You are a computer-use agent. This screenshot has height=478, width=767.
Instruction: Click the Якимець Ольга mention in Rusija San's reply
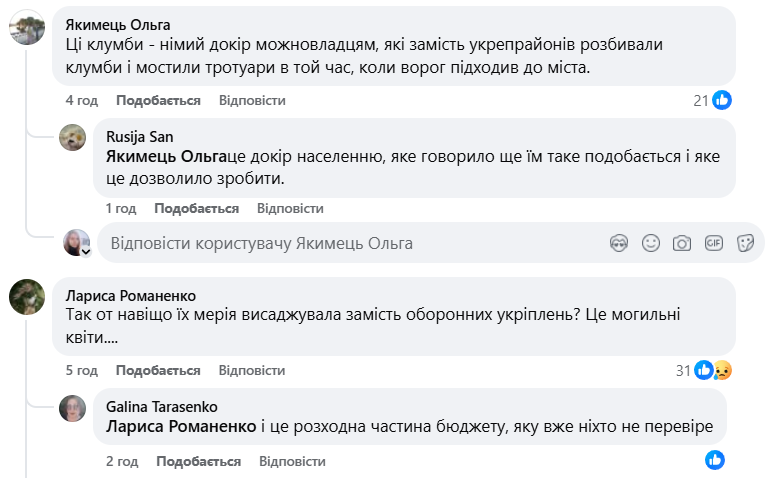[x=166, y=157]
